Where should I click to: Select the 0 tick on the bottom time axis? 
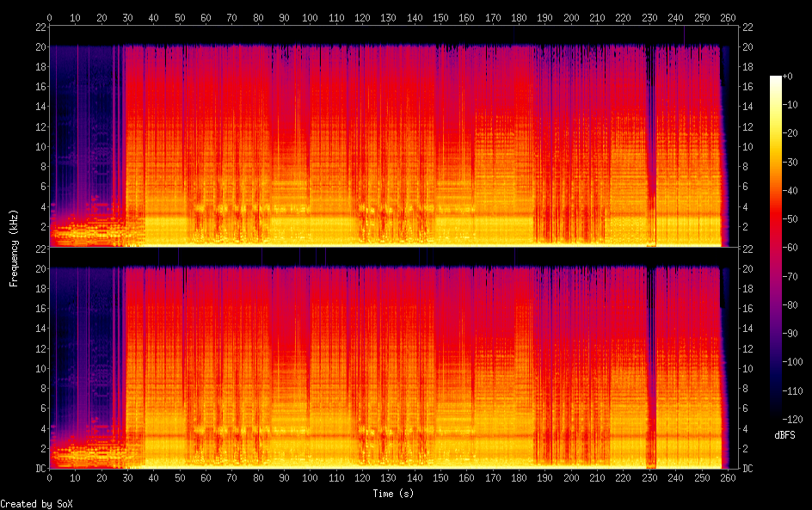[50, 478]
